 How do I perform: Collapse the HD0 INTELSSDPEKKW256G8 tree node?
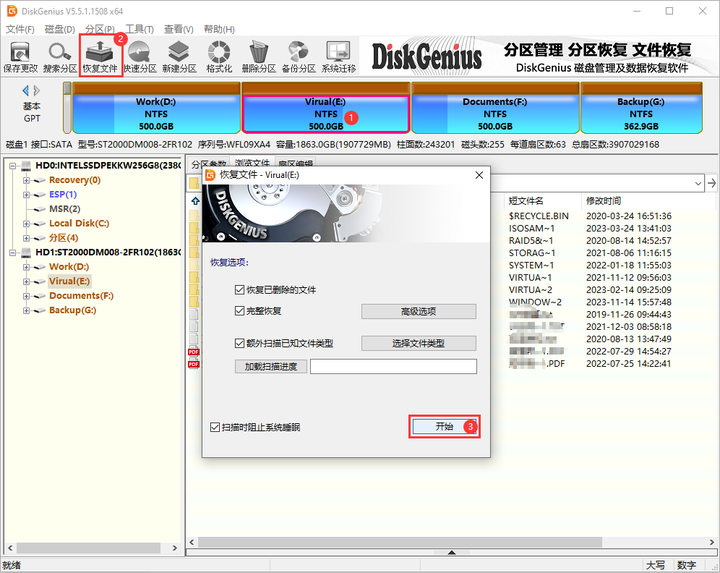(x=13, y=166)
